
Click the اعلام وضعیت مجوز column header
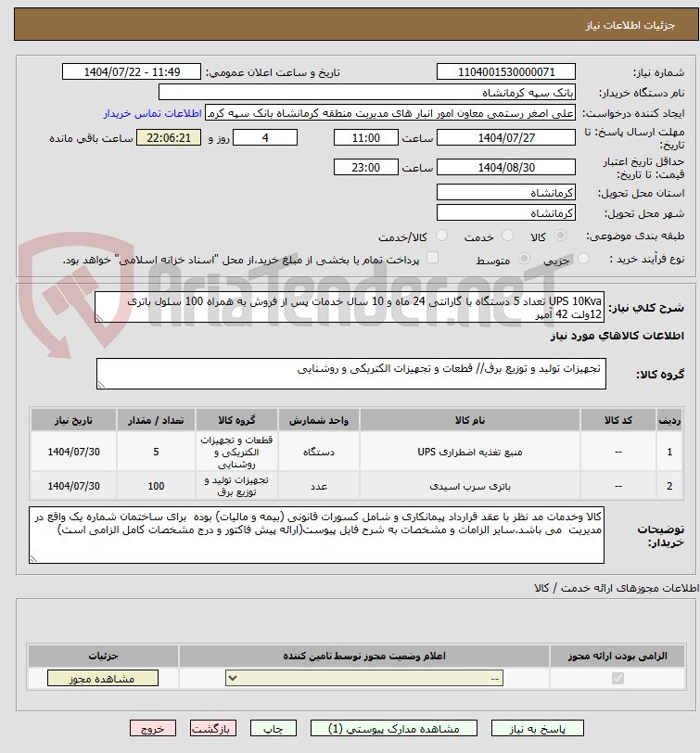pos(364,656)
